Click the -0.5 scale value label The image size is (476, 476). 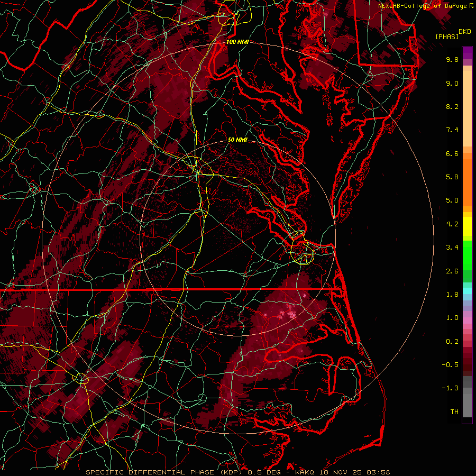[450, 365]
